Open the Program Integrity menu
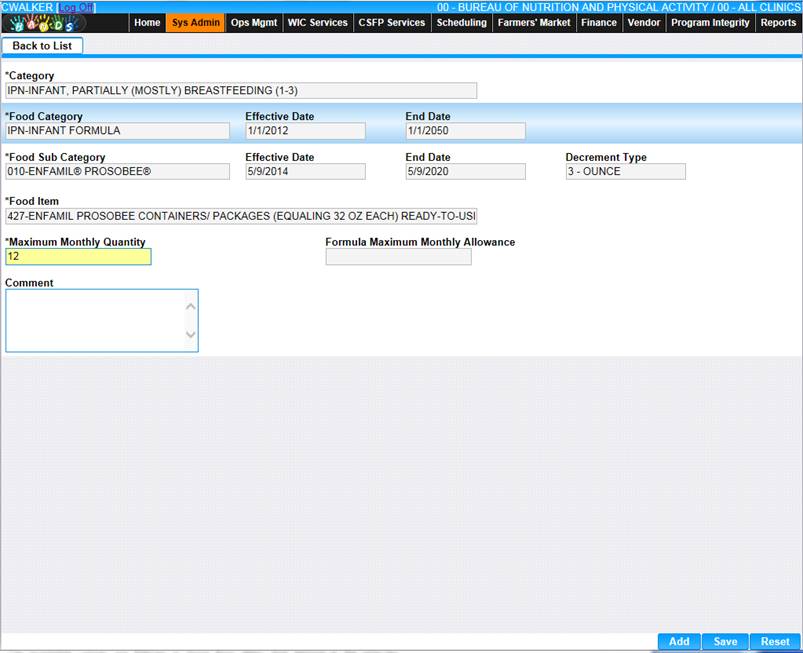803x653 pixels. pyautogui.click(x=710, y=23)
